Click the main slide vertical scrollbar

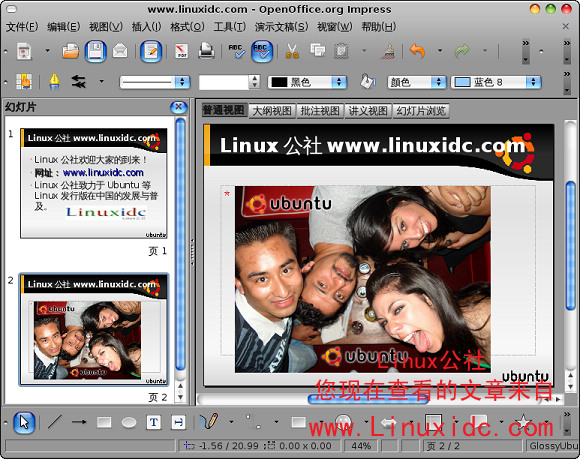[x=570, y=246]
